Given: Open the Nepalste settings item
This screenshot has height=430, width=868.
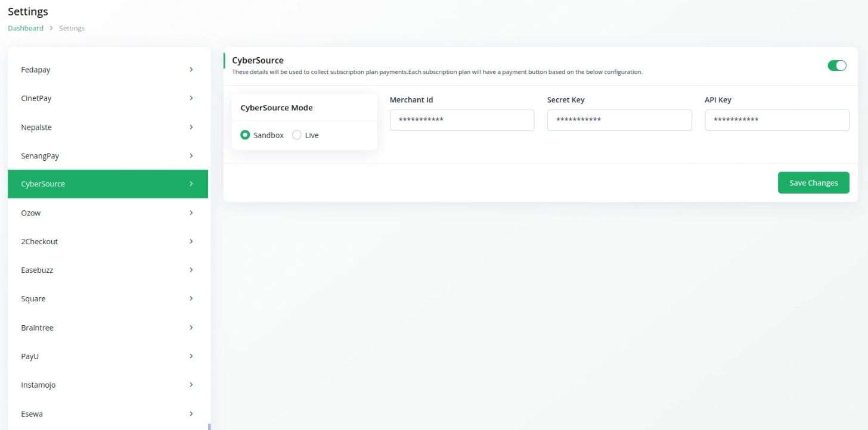Looking at the screenshot, I should pyautogui.click(x=108, y=127).
